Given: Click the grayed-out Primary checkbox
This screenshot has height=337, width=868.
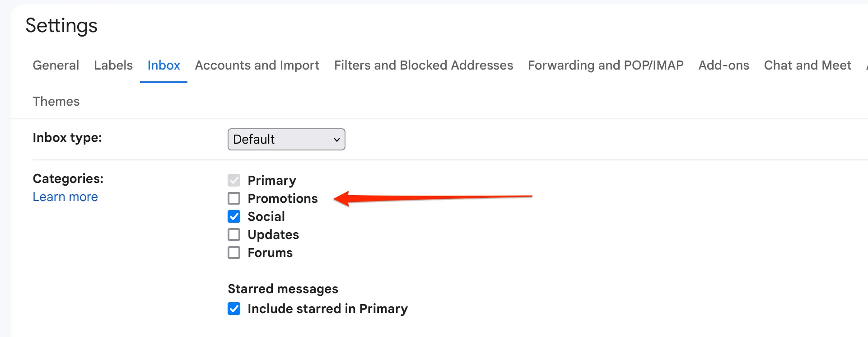Looking at the screenshot, I should [234, 180].
